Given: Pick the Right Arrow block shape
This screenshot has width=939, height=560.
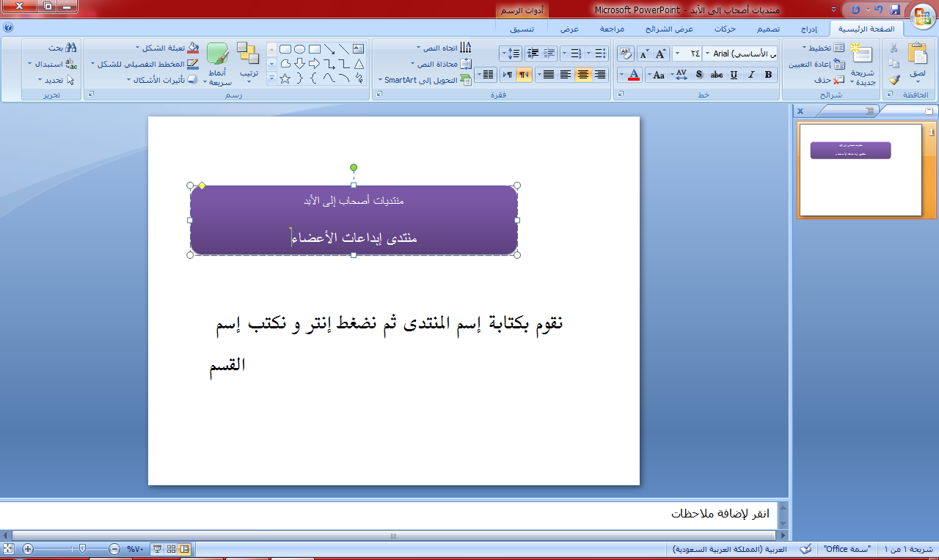Looking at the screenshot, I should point(315,63).
